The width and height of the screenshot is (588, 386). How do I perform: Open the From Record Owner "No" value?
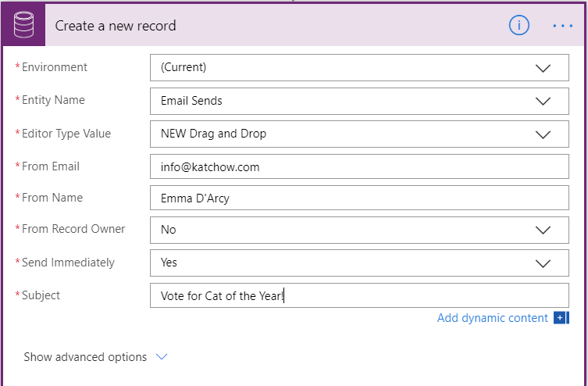344,230
